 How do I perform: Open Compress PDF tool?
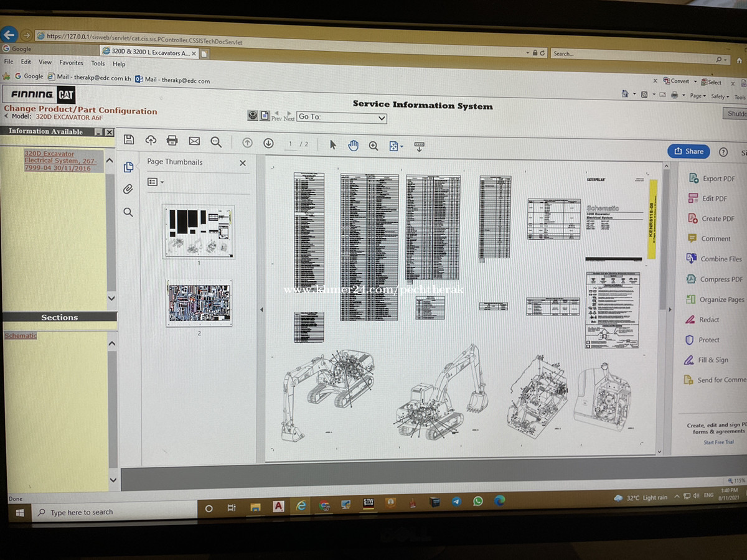point(715,279)
